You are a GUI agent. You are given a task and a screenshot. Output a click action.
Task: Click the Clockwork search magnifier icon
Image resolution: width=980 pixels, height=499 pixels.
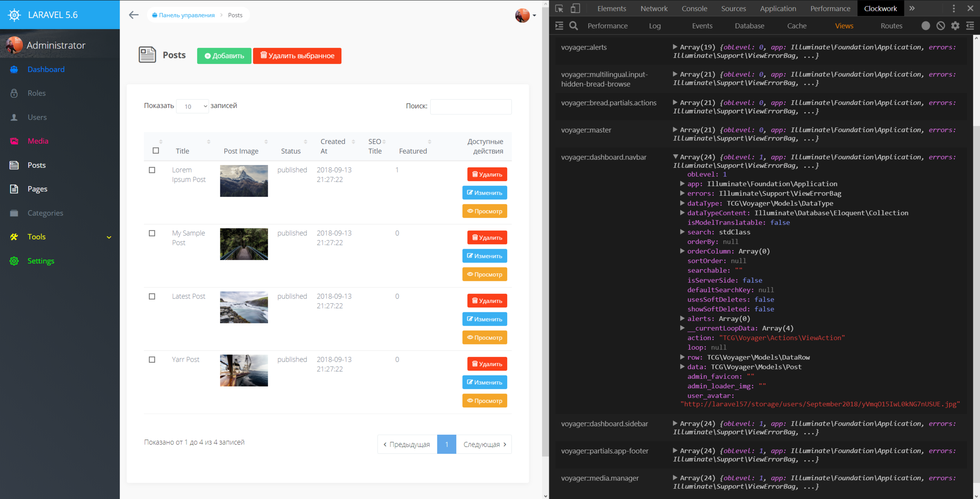573,26
